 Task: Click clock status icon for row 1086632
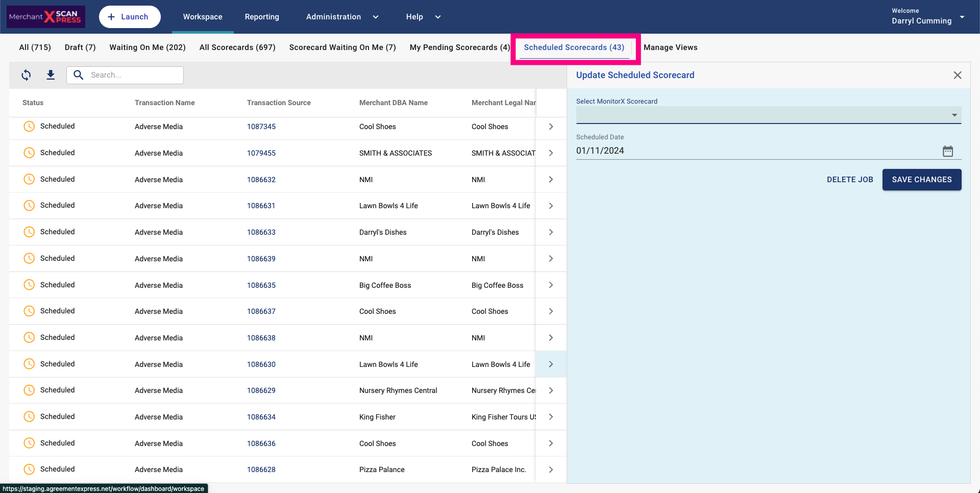[30, 179]
